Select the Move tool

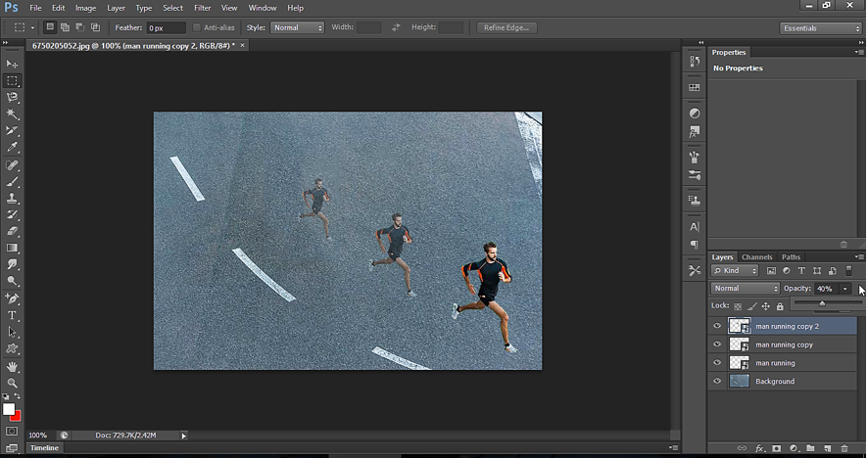pos(12,64)
